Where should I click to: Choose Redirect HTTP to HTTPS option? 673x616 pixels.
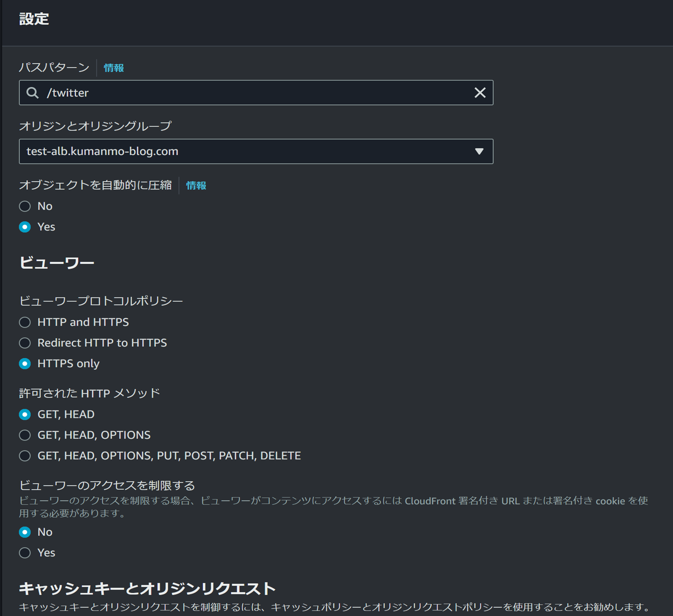25,343
